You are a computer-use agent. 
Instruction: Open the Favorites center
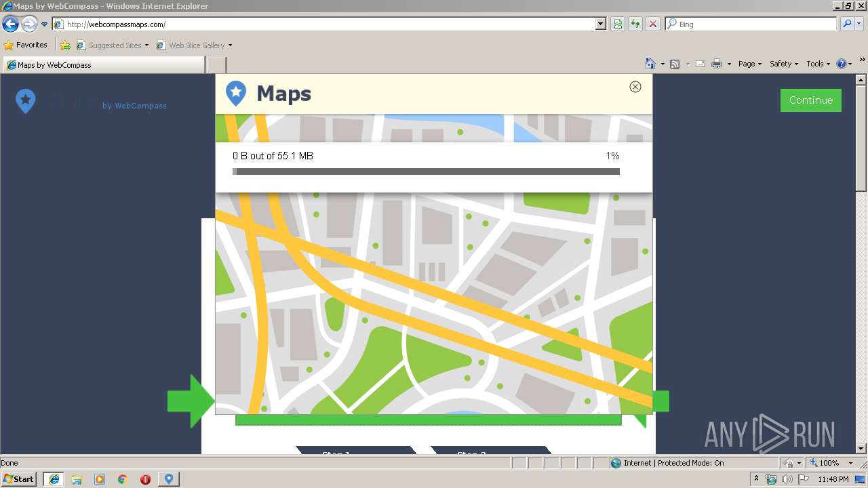coord(26,45)
